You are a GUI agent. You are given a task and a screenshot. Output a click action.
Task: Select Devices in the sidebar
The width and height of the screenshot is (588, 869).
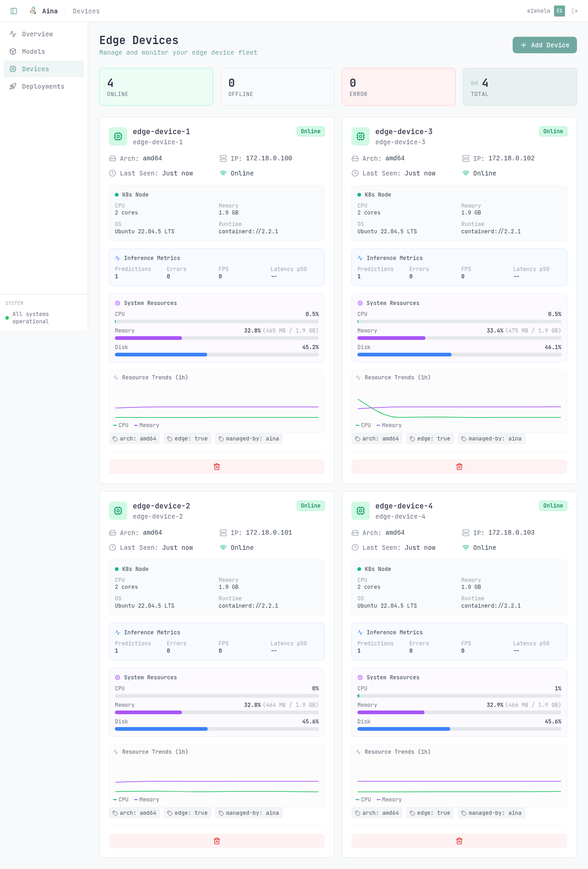coord(44,69)
